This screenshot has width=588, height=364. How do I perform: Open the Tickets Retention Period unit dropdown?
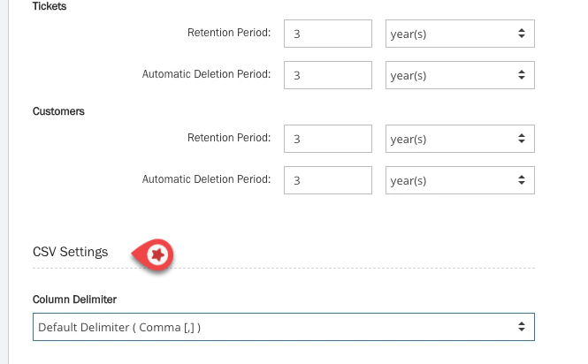(460, 34)
